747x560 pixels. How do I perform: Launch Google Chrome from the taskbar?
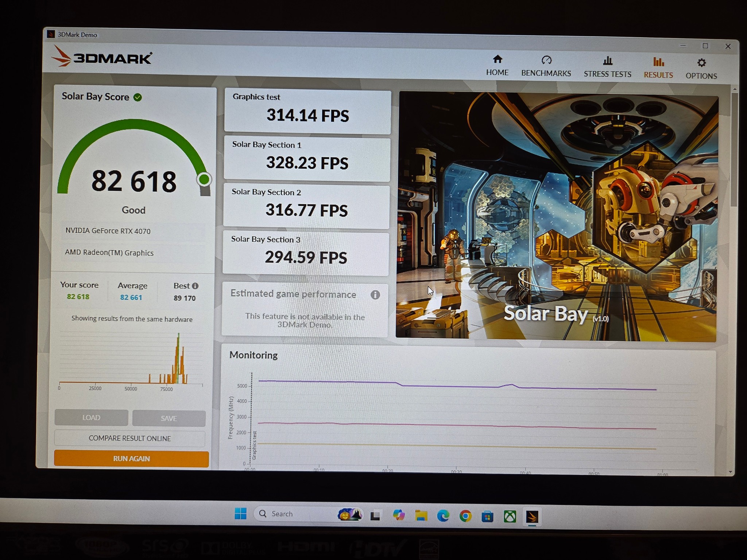(x=465, y=516)
